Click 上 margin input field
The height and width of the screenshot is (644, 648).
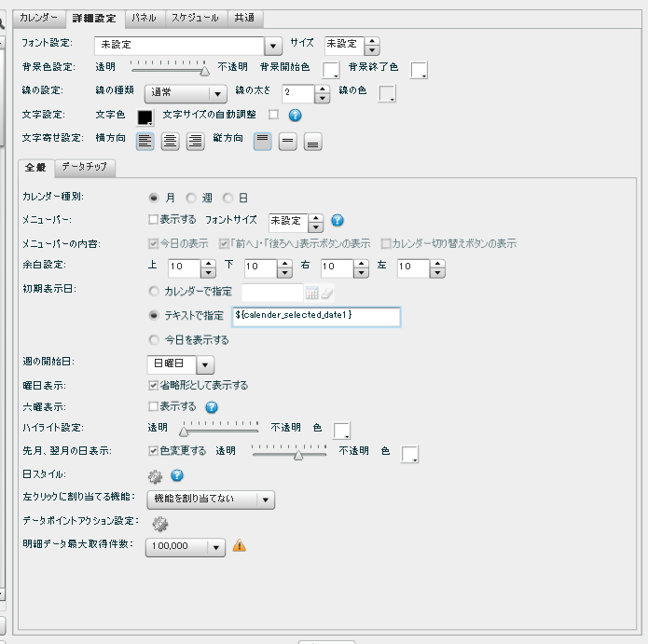click(x=185, y=268)
